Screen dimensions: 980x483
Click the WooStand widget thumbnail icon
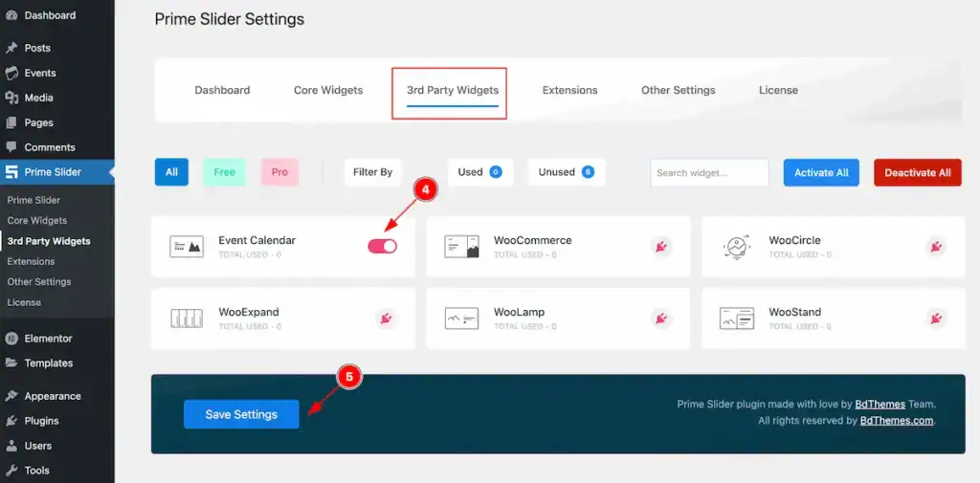tap(736, 318)
